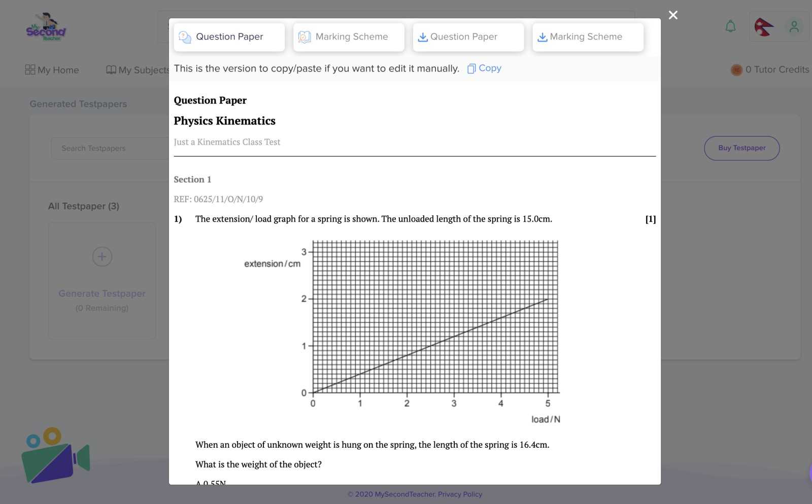The width and height of the screenshot is (812, 504).
Task: Go to My Home
Action: [52, 70]
